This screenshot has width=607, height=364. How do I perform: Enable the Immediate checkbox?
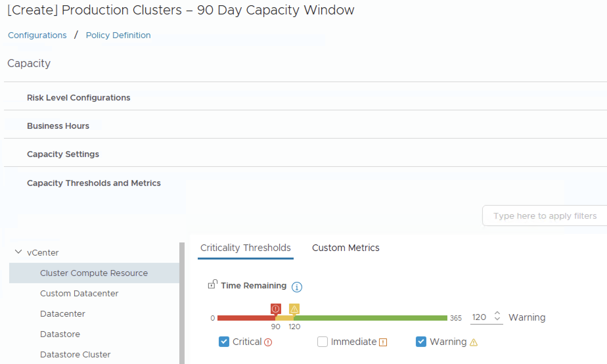coord(323,342)
